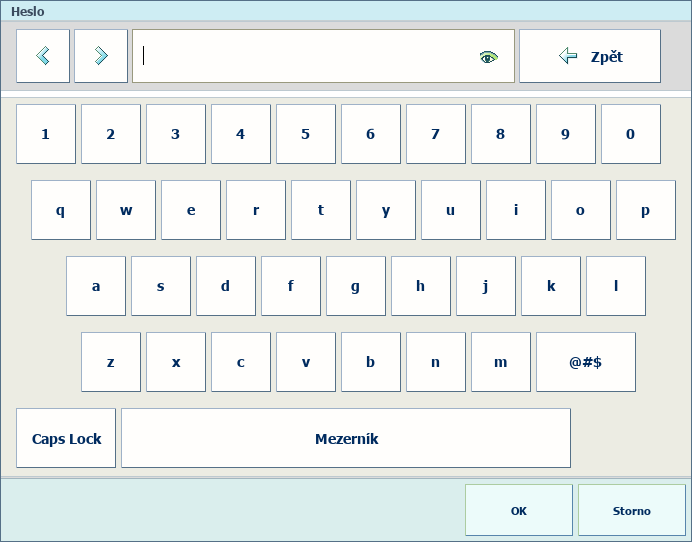Move cursor right with the right chevron
The width and height of the screenshot is (692, 542).
pos(101,56)
